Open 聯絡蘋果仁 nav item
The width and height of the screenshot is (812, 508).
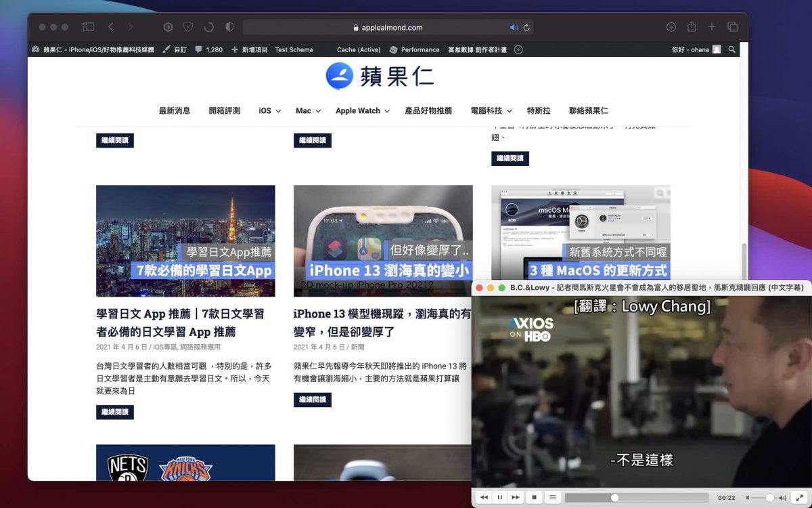pyautogui.click(x=588, y=110)
